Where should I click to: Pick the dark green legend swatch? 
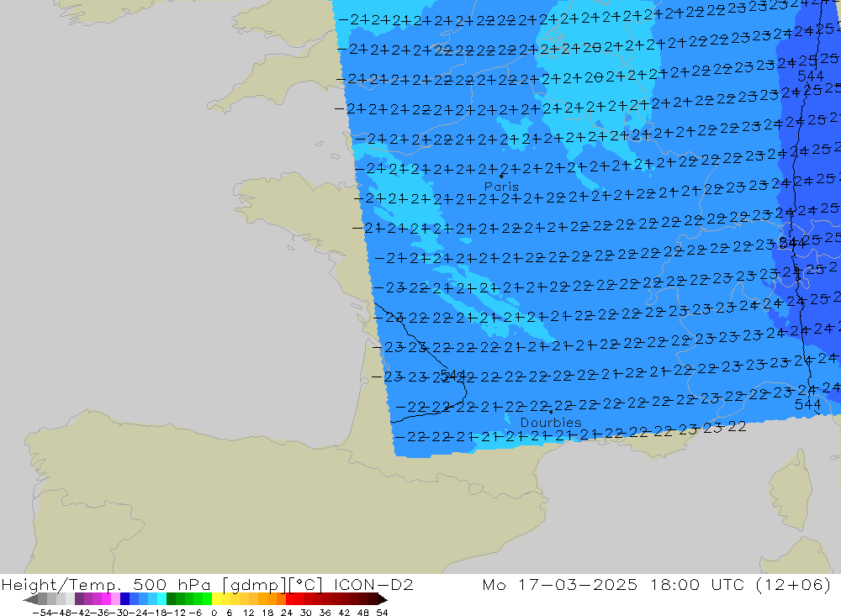pos(171,599)
